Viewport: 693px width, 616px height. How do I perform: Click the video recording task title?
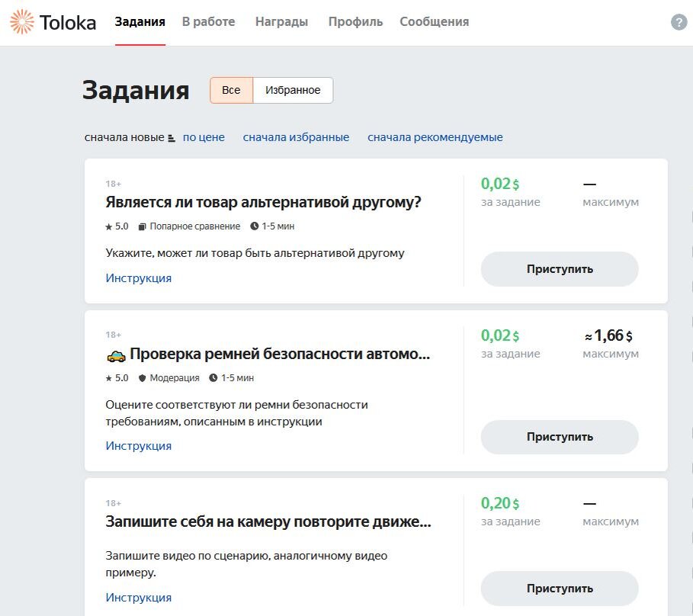pyautogui.click(x=267, y=520)
